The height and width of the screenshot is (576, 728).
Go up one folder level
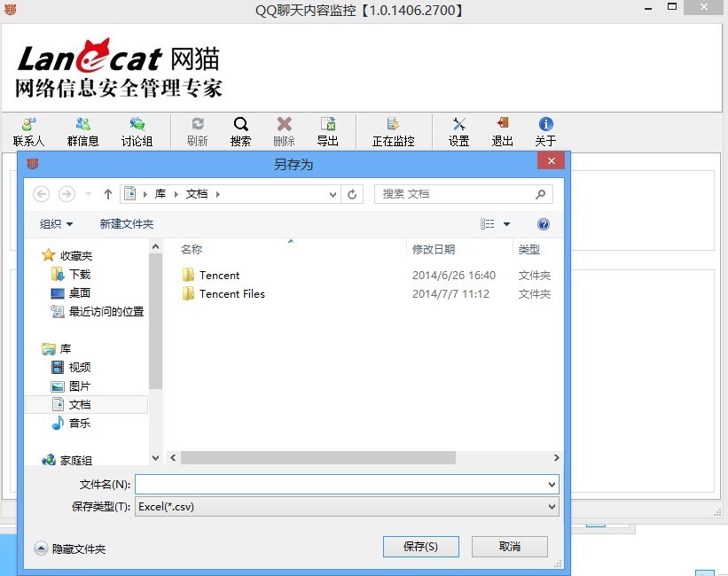pos(107,194)
